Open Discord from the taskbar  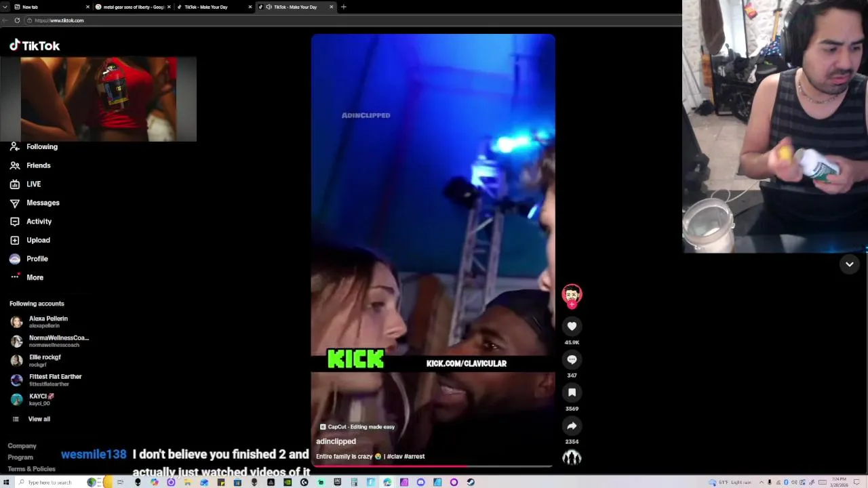click(x=420, y=482)
